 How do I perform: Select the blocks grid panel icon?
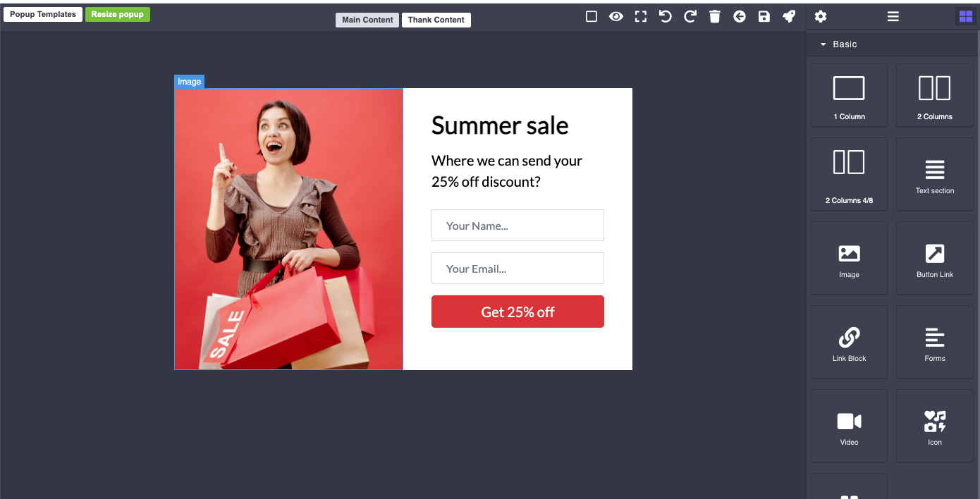point(965,16)
